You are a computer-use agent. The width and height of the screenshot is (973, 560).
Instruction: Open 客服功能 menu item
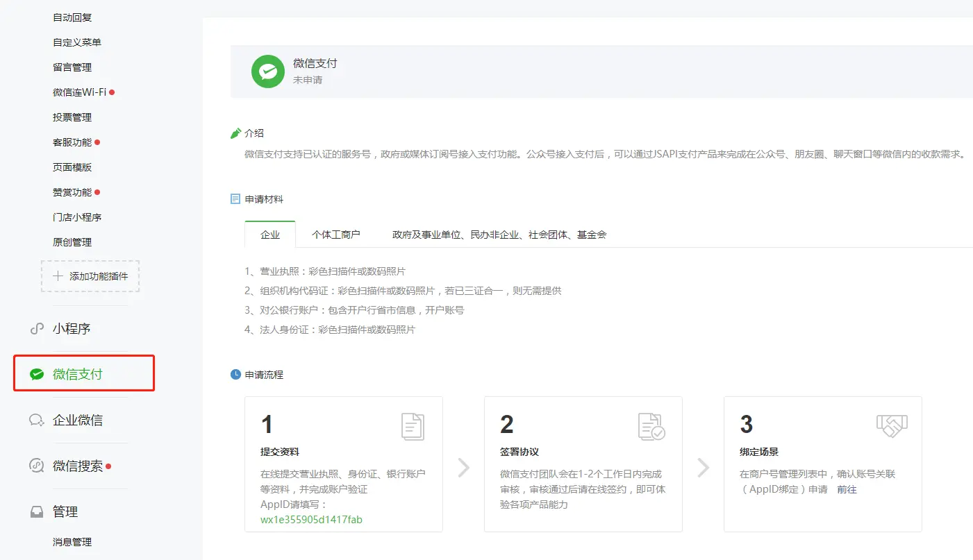[72, 142]
